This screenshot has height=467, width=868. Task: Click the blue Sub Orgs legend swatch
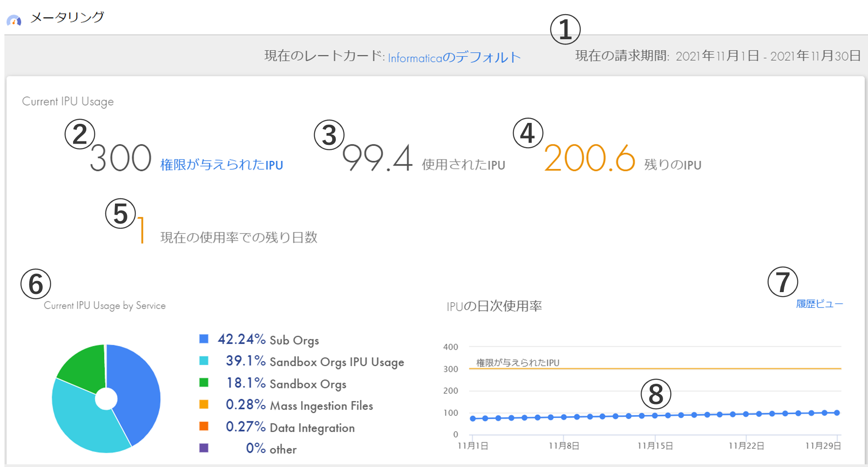pos(204,339)
